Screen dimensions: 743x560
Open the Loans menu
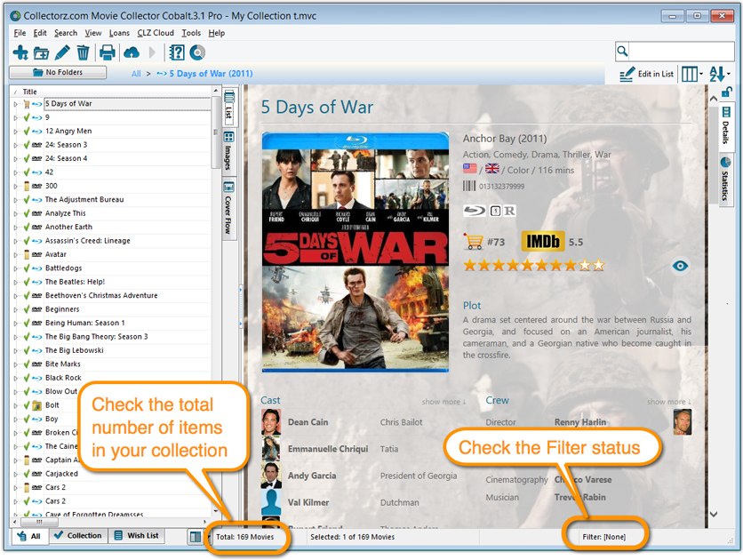click(x=119, y=33)
